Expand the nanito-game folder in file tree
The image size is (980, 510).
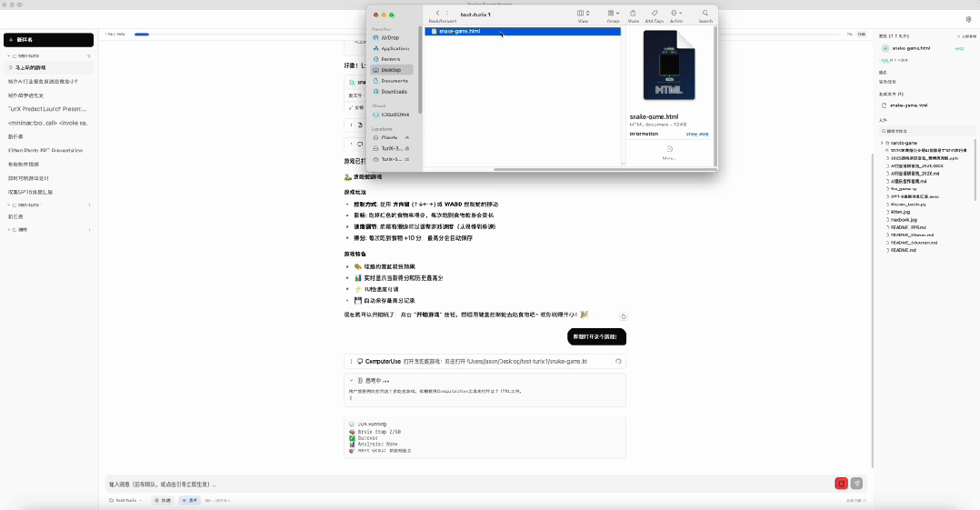tap(883, 143)
